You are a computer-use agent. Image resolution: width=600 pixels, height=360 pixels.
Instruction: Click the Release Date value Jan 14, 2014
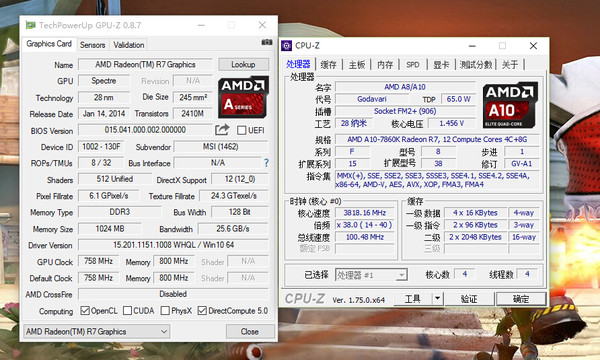pos(104,114)
